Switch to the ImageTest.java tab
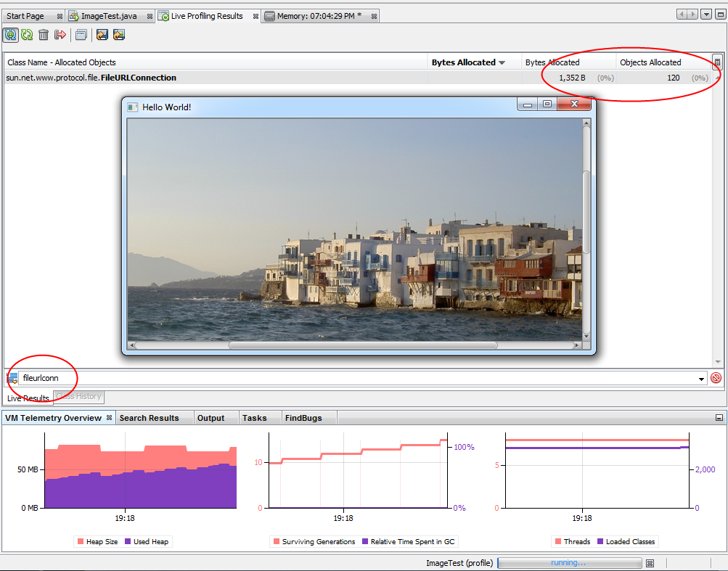 point(108,16)
